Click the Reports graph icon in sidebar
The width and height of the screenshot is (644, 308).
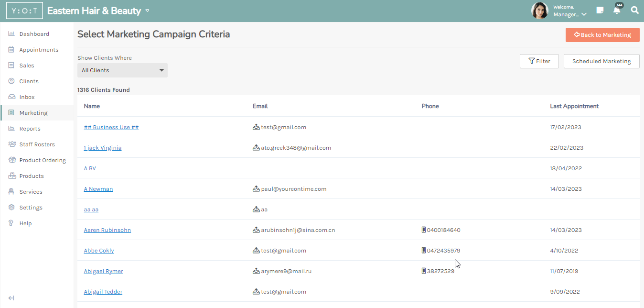[11, 129]
